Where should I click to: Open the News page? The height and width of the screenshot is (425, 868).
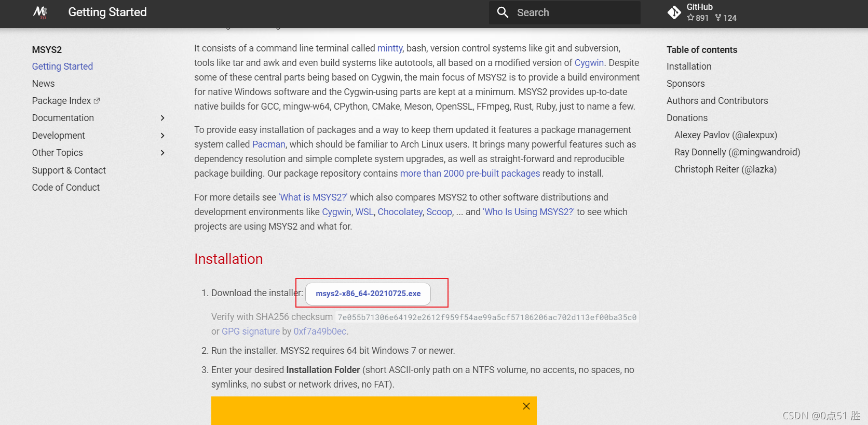pos(43,84)
